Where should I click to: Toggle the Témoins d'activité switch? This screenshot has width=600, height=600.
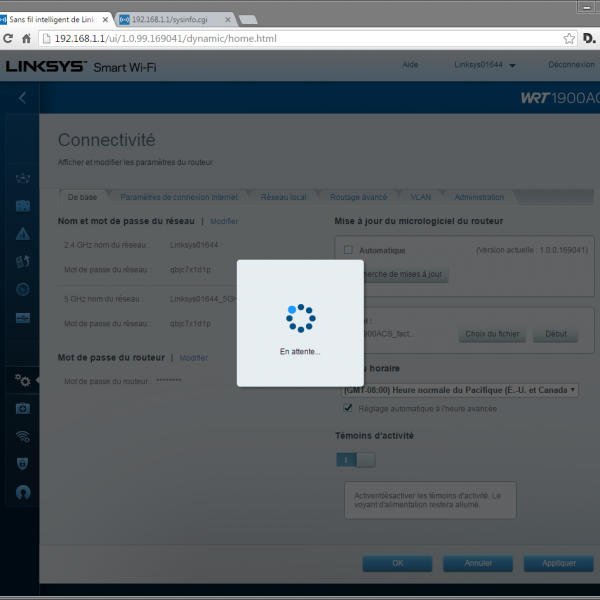pyautogui.click(x=355, y=459)
